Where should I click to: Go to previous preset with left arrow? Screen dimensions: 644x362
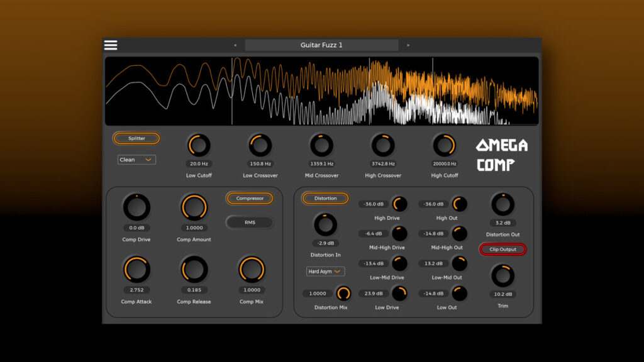coord(235,45)
